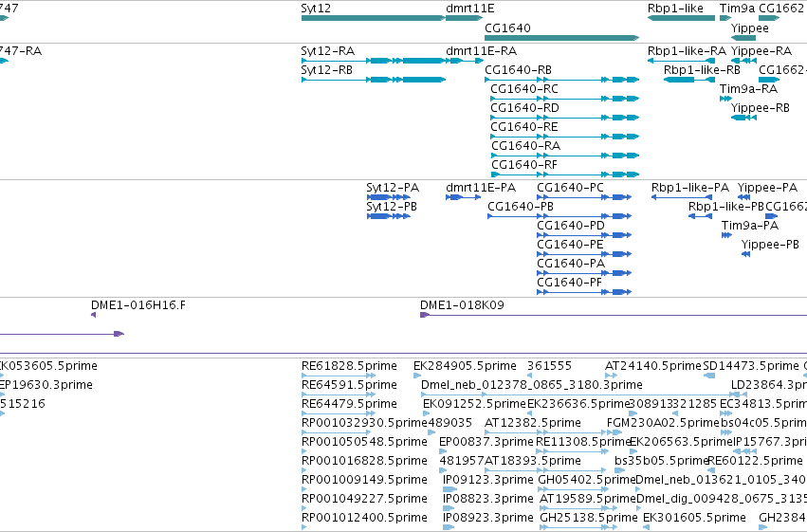The height and width of the screenshot is (532, 807).
Task: Click the CG1640 gene bar
Action: (562, 38)
